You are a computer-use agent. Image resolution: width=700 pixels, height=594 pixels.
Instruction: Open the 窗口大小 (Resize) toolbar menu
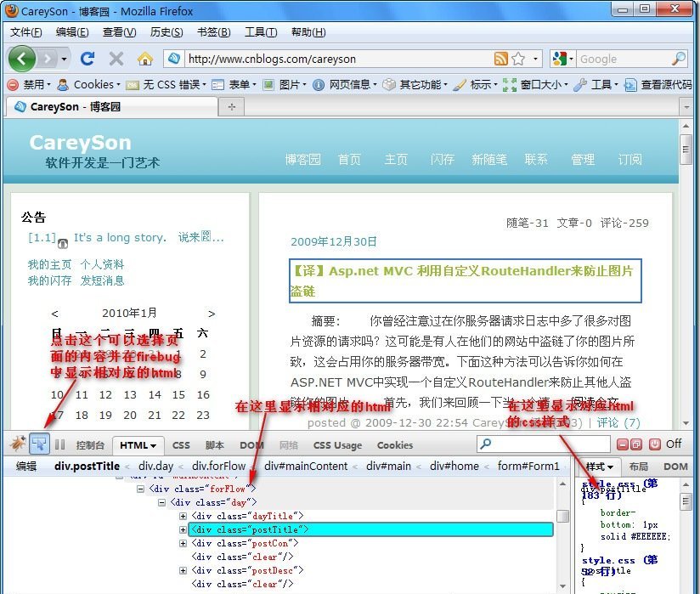pyautogui.click(x=535, y=84)
